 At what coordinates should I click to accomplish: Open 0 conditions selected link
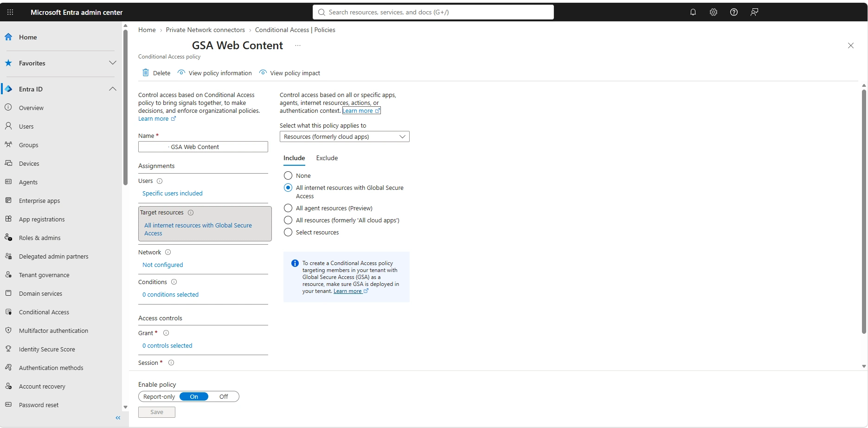click(170, 294)
